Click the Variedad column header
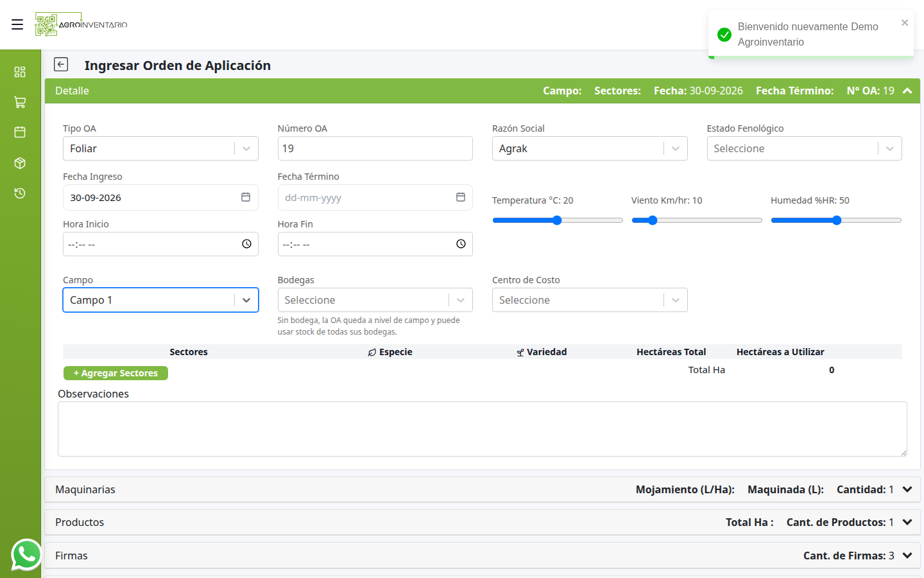924x578 pixels. click(x=542, y=352)
